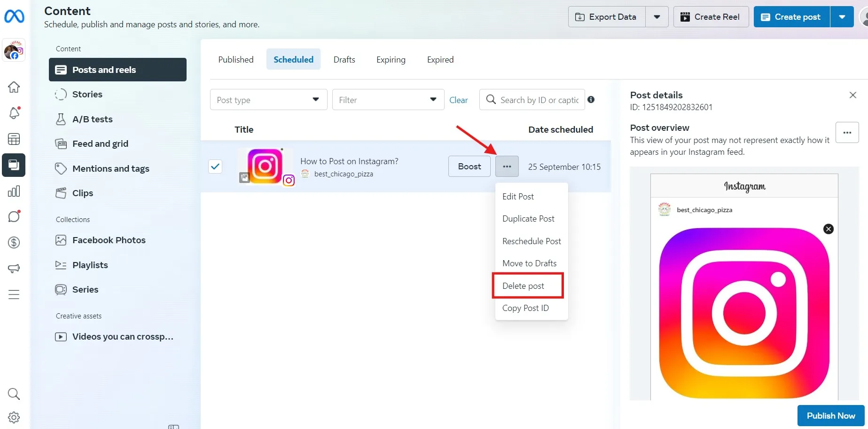Click the Clear filters link
Screen dimensions: 868x429
click(458, 100)
